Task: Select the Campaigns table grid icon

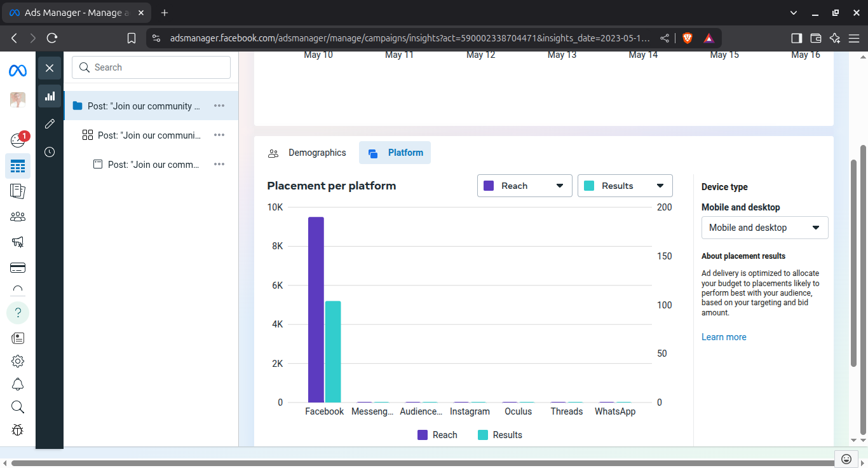Action: click(18, 166)
